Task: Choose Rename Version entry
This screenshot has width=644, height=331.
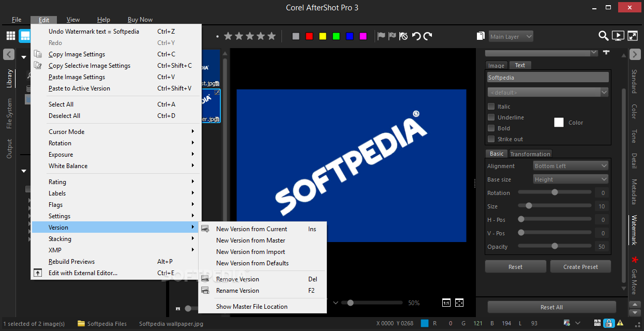Action: click(x=263, y=291)
